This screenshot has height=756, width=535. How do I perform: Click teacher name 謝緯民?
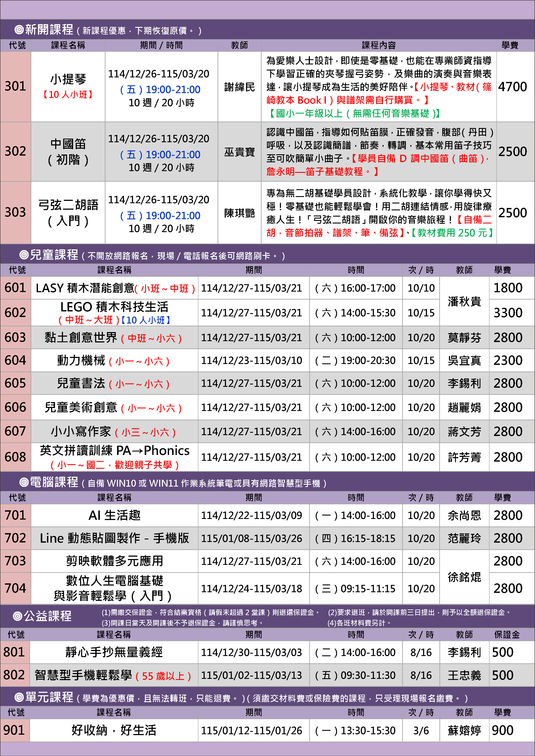239,87
